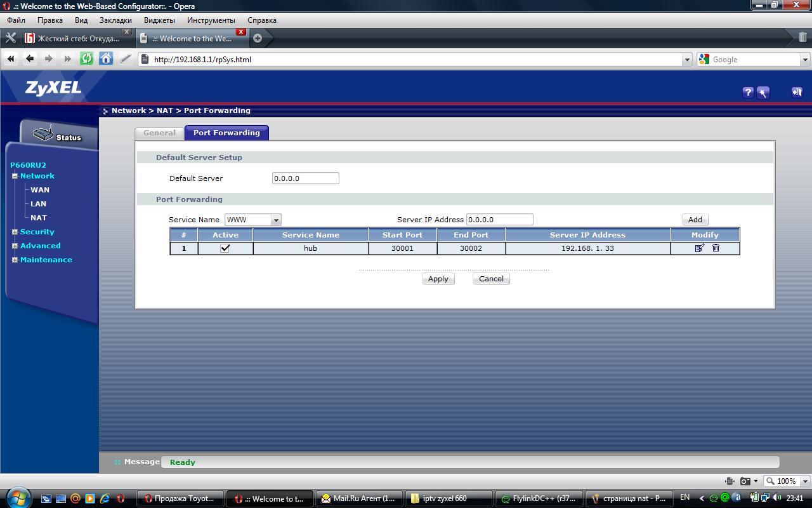The image size is (812, 508).
Task: Click the Opera wand password icon
Action: 125,59
